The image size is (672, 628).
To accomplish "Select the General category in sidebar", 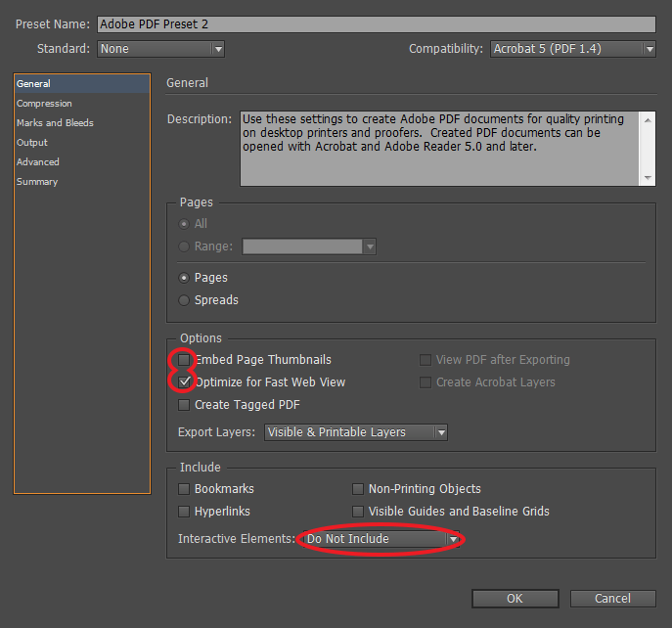I will click(82, 83).
